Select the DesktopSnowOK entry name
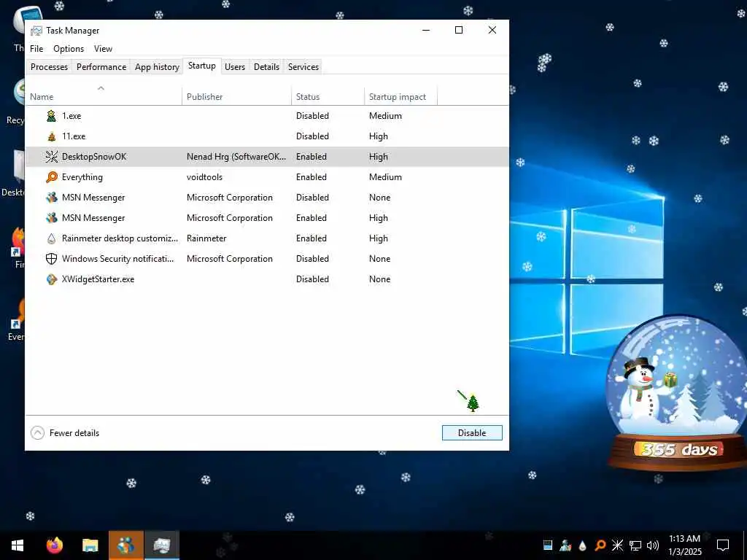747x560 pixels. coord(94,157)
